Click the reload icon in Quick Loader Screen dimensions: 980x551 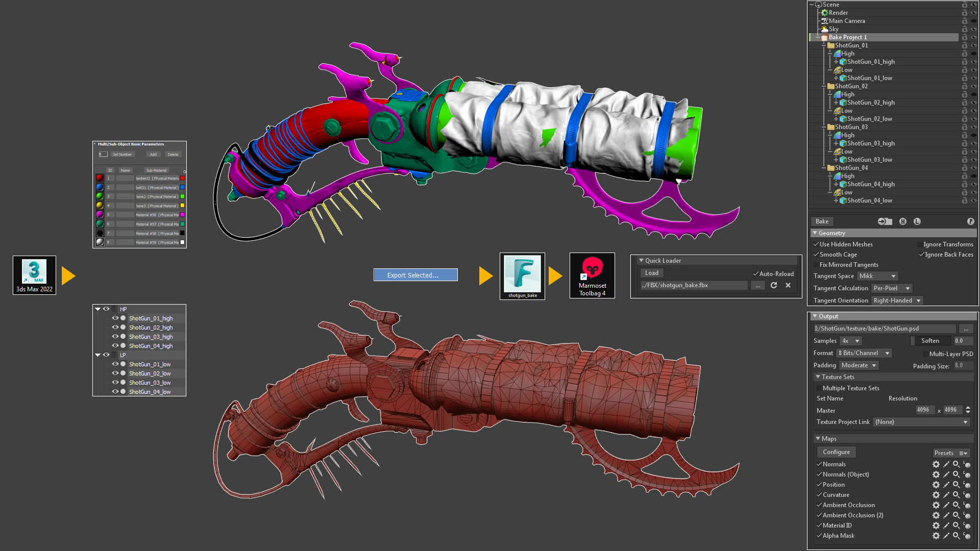(774, 285)
